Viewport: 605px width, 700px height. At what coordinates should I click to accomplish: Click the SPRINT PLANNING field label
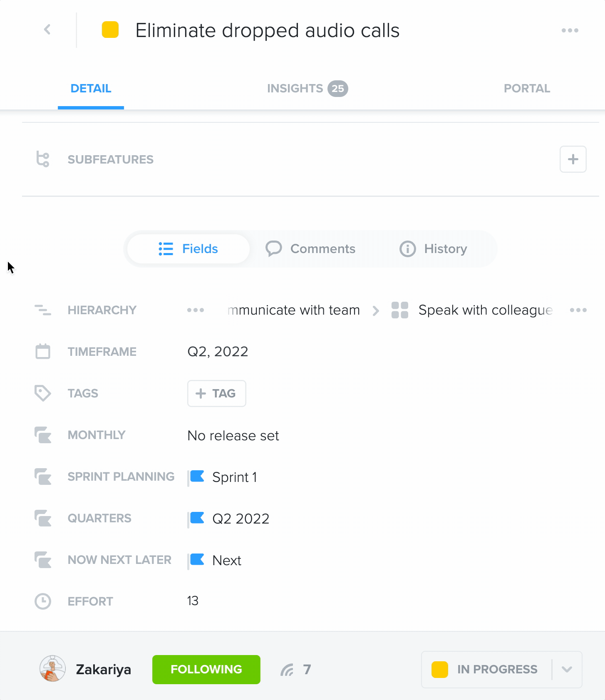click(121, 477)
